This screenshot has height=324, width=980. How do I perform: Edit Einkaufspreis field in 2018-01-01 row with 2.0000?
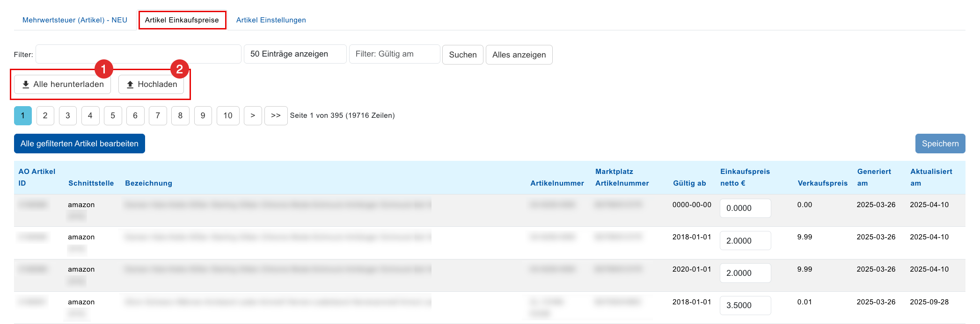pos(745,241)
